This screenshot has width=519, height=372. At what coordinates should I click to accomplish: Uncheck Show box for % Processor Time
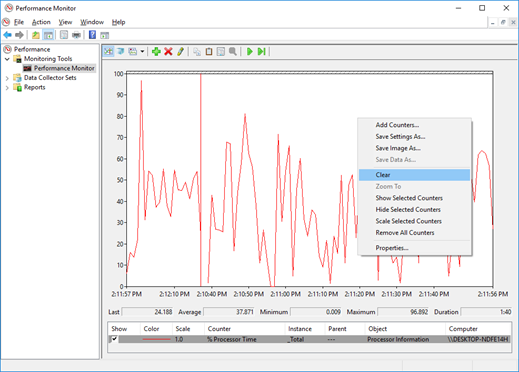point(114,339)
